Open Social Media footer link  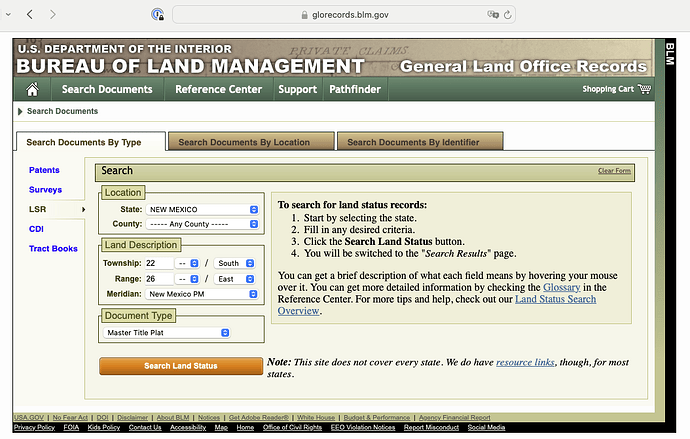click(486, 428)
